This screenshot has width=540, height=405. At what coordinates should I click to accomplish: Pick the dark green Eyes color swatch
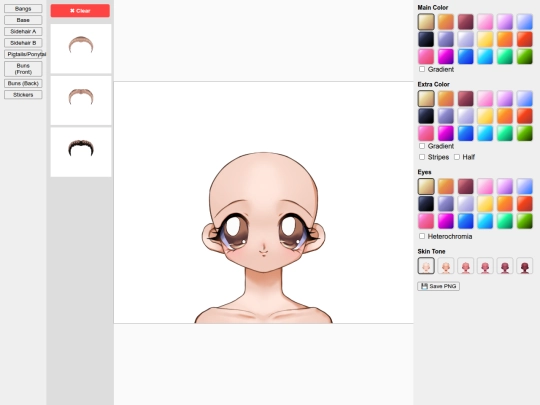pyautogui.click(x=525, y=221)
